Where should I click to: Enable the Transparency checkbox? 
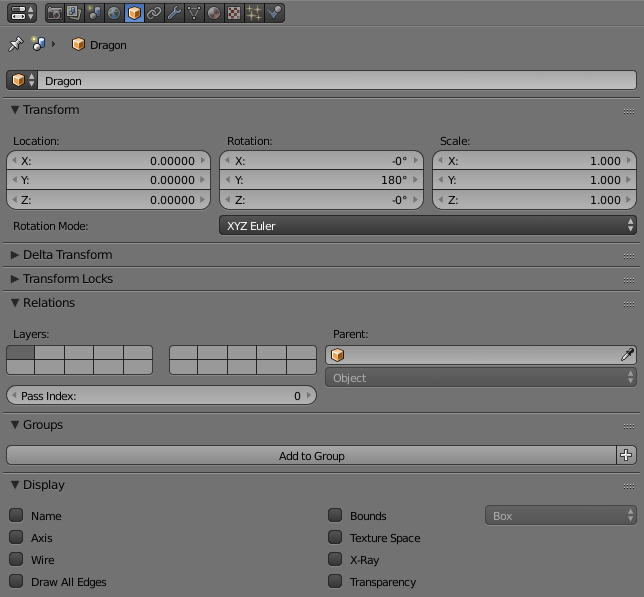[x=335, y=581]
